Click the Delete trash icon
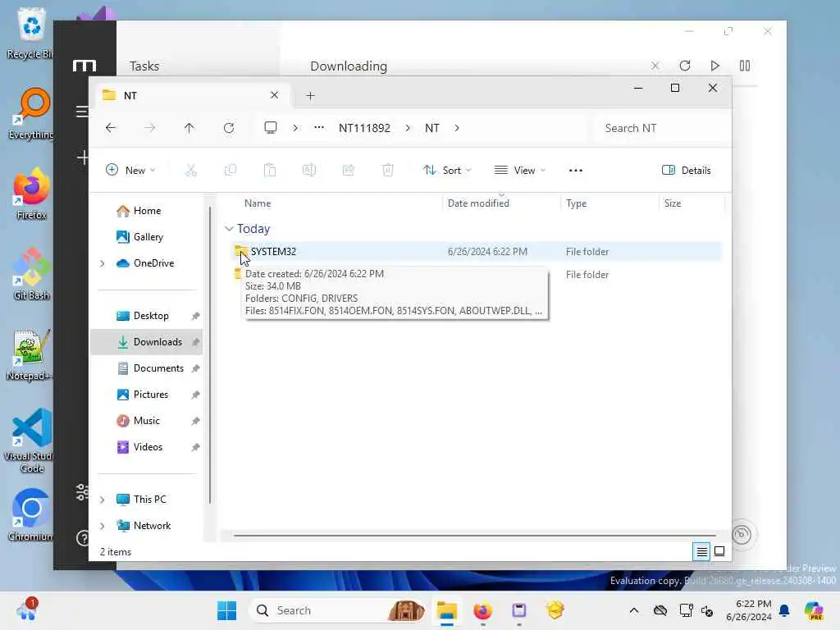840x630 pixels. [x=388, y=171]
